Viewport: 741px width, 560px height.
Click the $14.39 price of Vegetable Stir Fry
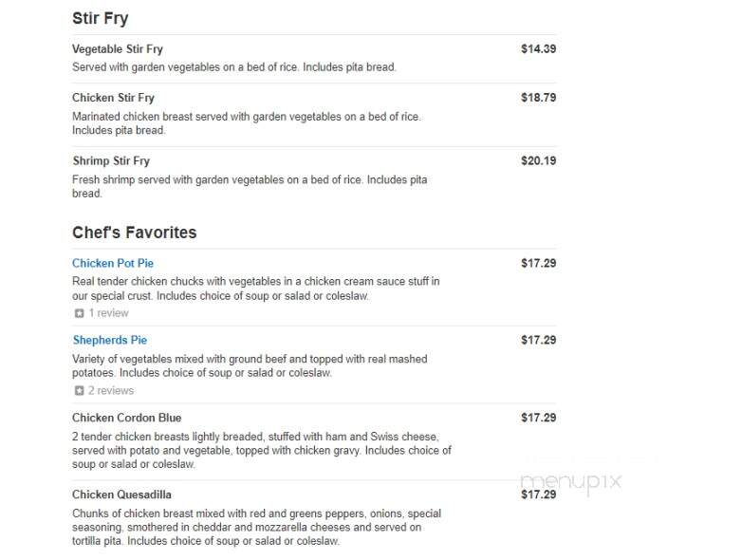[x=538, y=48]
